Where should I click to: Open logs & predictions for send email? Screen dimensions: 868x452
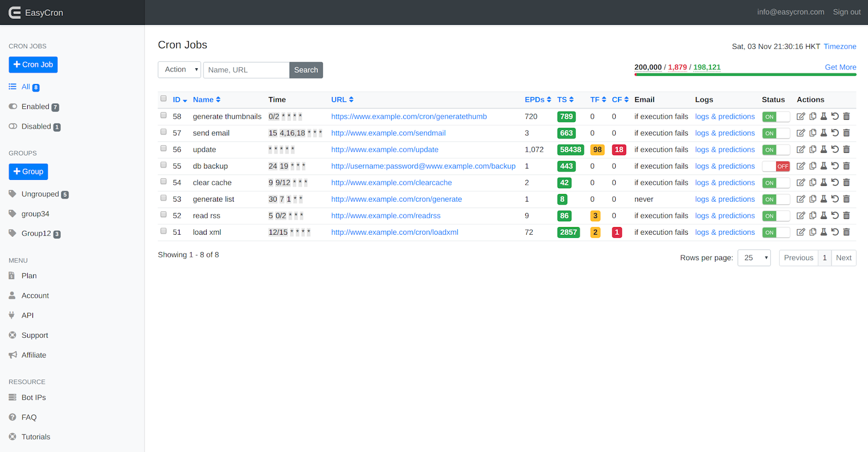pos(725,133)
